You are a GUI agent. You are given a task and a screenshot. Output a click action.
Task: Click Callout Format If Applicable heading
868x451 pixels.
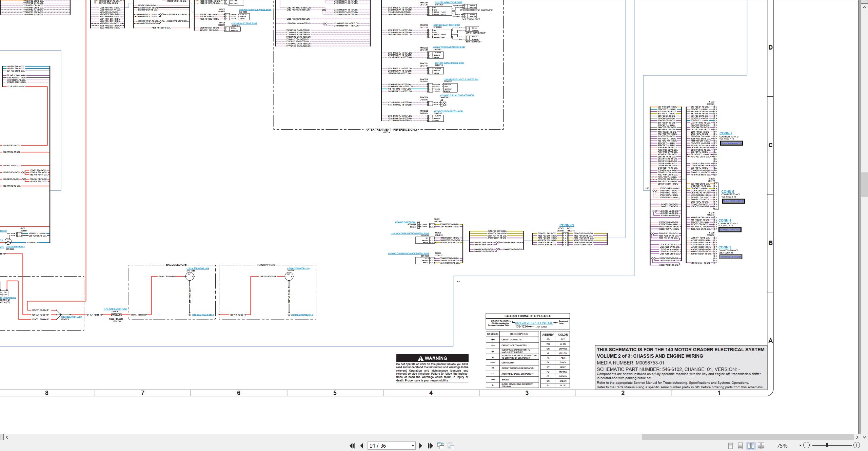[528, 316]
